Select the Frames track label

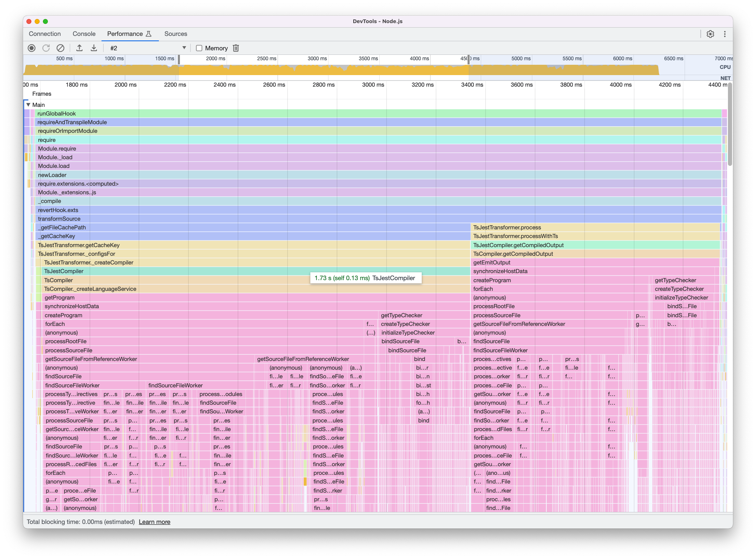[x=42, y=94]
